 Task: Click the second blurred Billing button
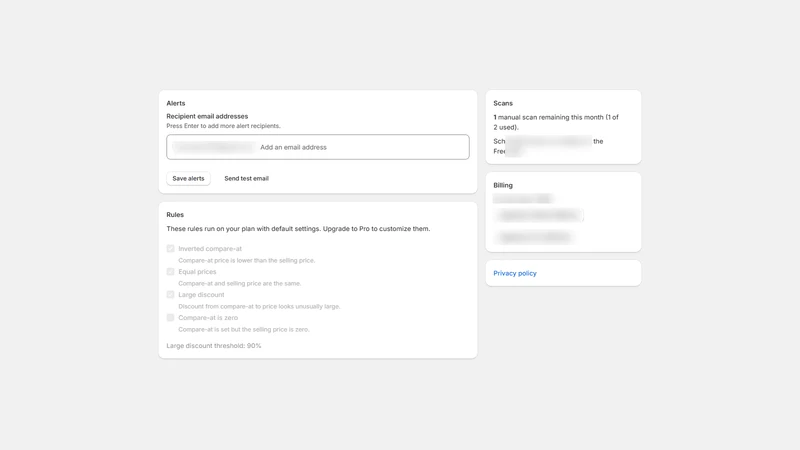pyautogui.click(x=535, y=237)
